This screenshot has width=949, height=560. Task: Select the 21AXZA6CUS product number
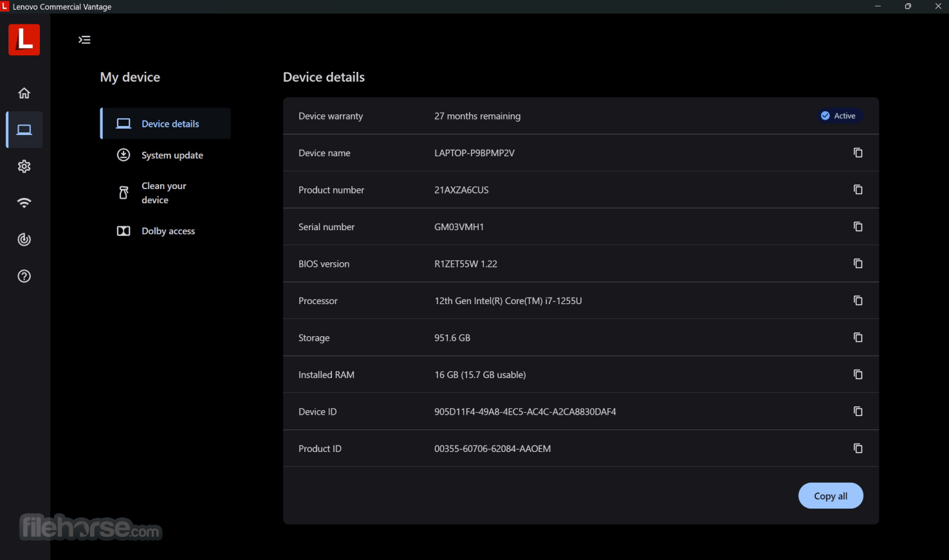click(x=461, y=190)
